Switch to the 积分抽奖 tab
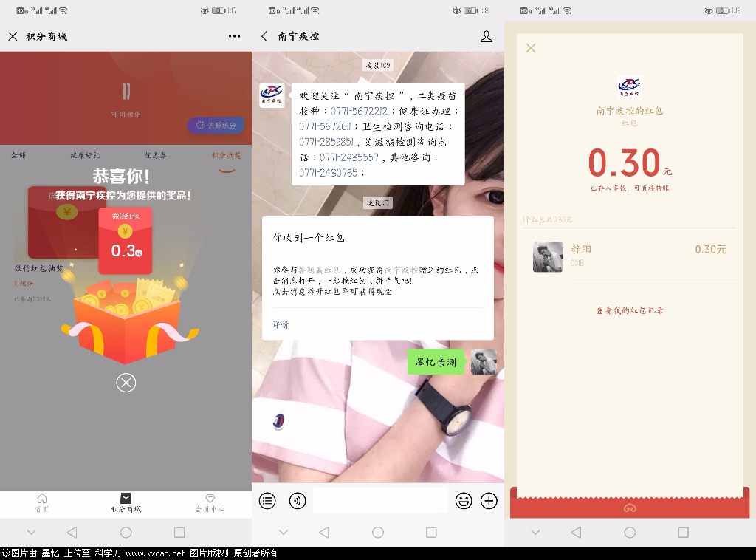Image resolution: width=756 pixels, height=560 pixels. (x=226, y=155)
